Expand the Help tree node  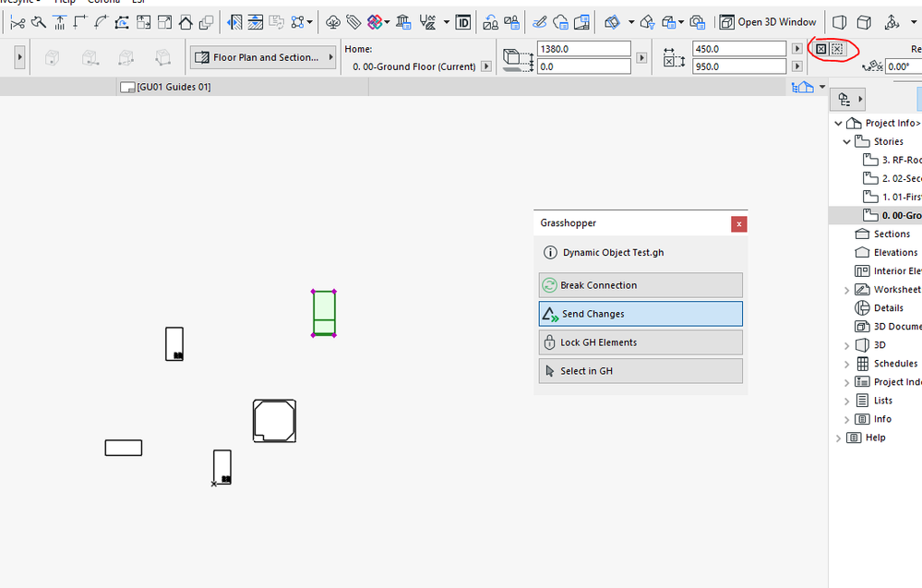(x=839, y=438)
